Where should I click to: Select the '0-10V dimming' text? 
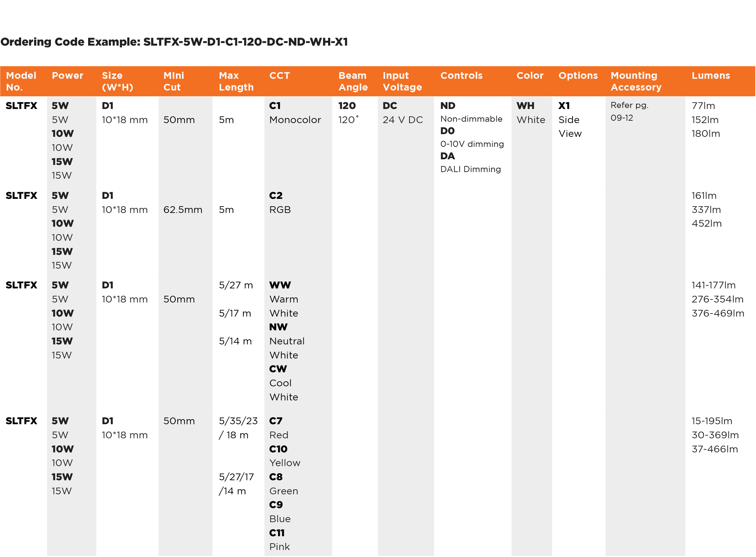472,144
